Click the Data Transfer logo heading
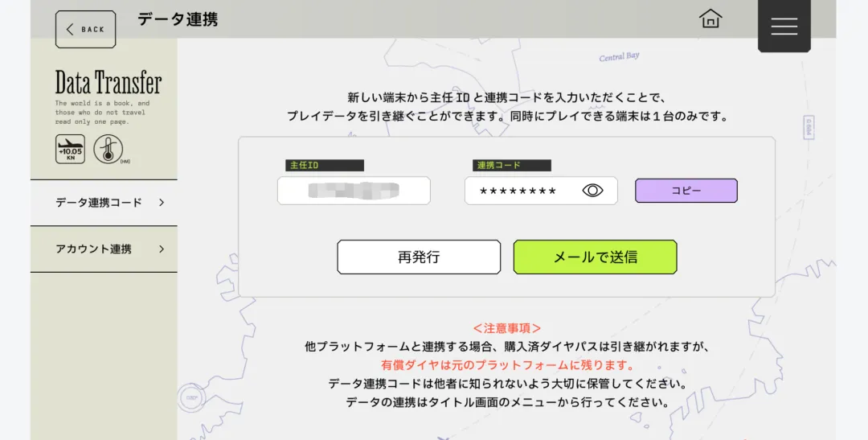 click(x=108, y=83)
